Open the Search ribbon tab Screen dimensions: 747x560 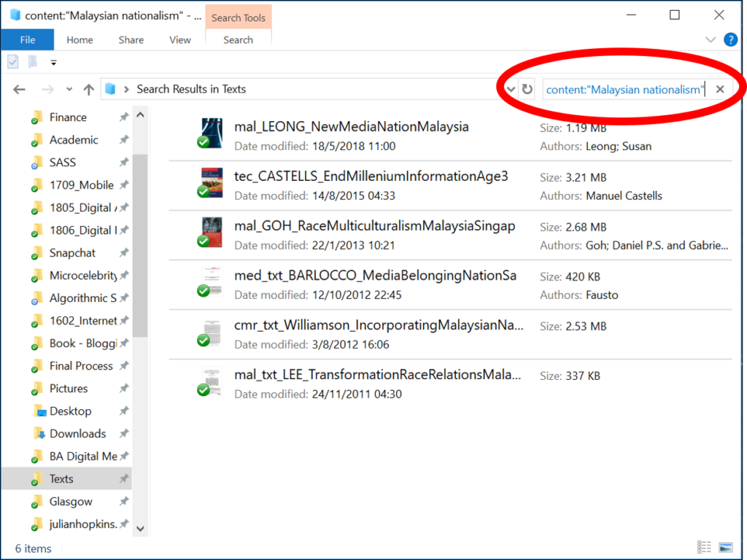point(239,40)
